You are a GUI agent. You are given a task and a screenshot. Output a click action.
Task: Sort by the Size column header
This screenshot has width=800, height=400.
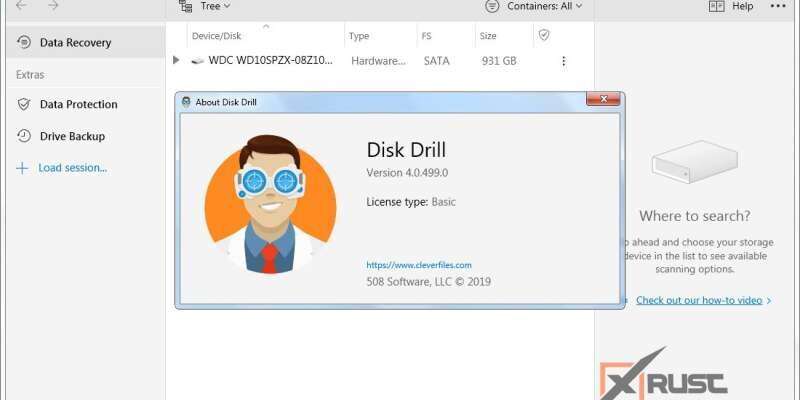[x=488, y=36]
